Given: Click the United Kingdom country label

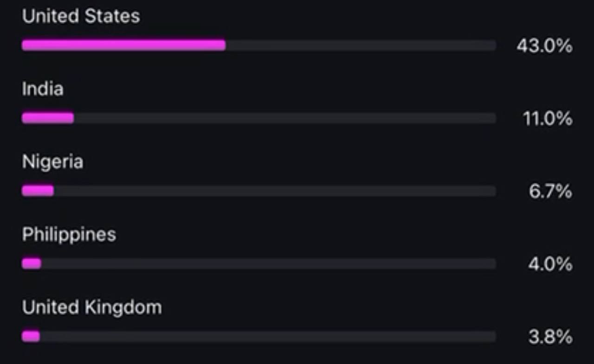Looking at the screenshot, I should click(x=92, y=307).
